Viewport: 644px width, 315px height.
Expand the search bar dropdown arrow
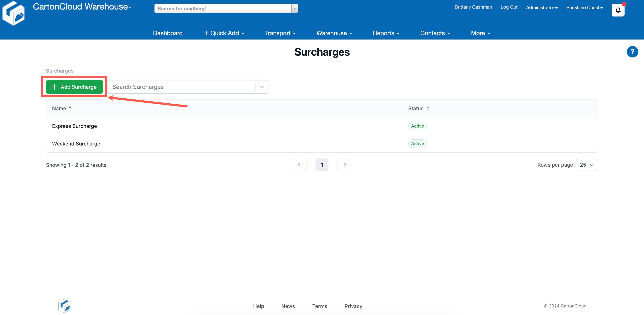tap(295, 8)
